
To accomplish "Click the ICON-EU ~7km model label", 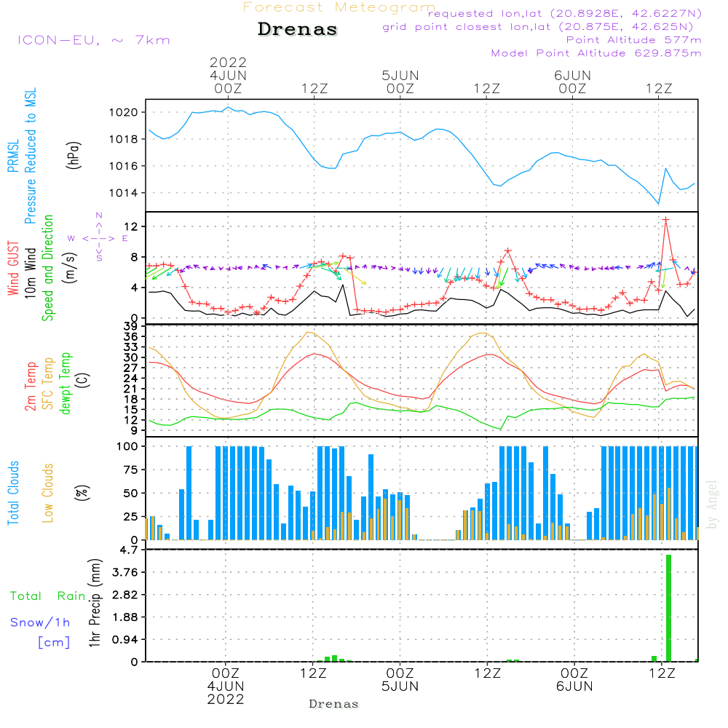I will (93, 40).
